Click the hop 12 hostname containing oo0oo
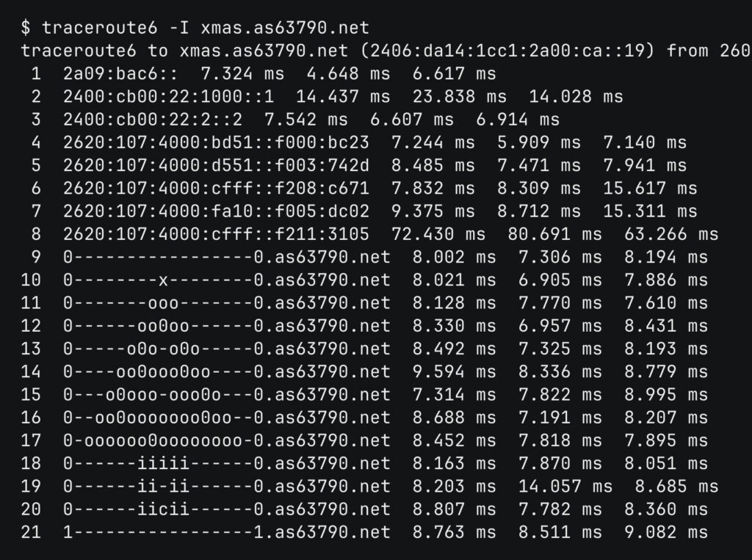The width and height of the screenshot is (752, 560). (226, 326)
